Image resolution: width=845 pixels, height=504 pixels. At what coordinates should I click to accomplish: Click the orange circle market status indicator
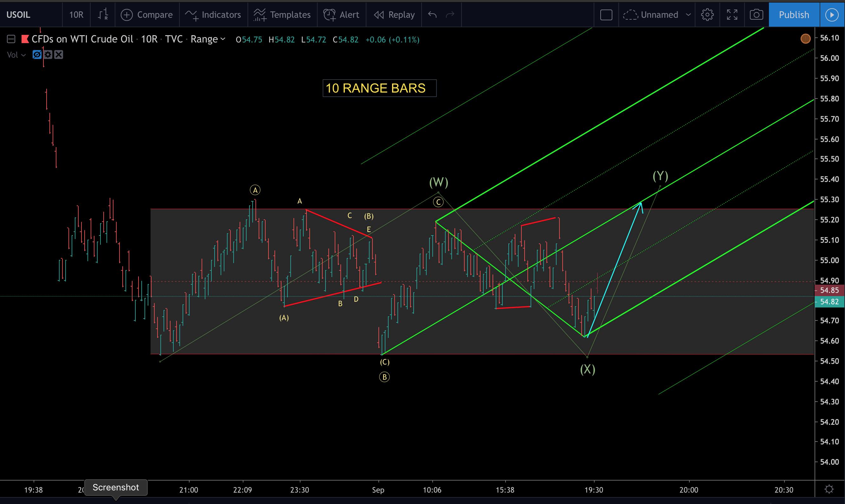point(805,39)
